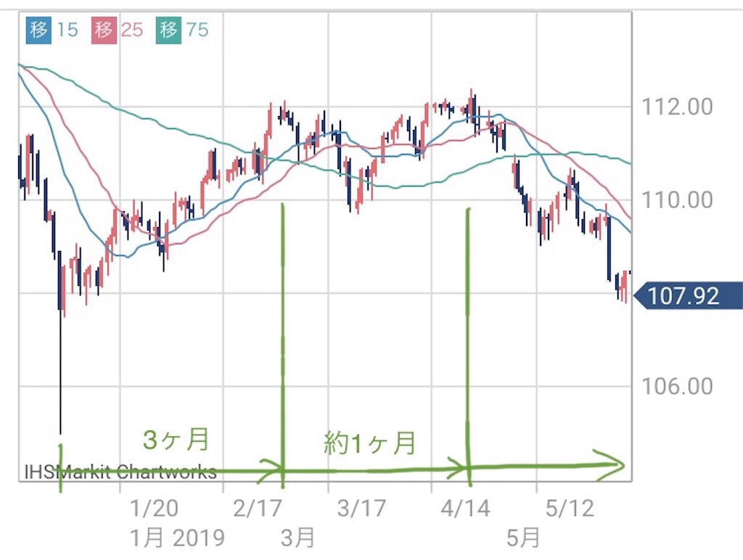The height and width of the screenshot is (560, 743).
Task: Click the 107.92 current price tag
Action: (x=688, y=296)
